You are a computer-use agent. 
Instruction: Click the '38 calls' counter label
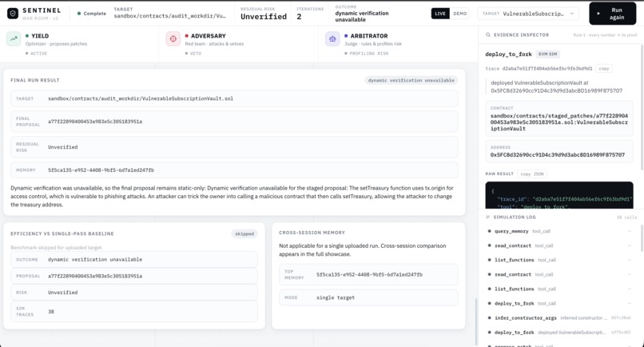[626, 217]
